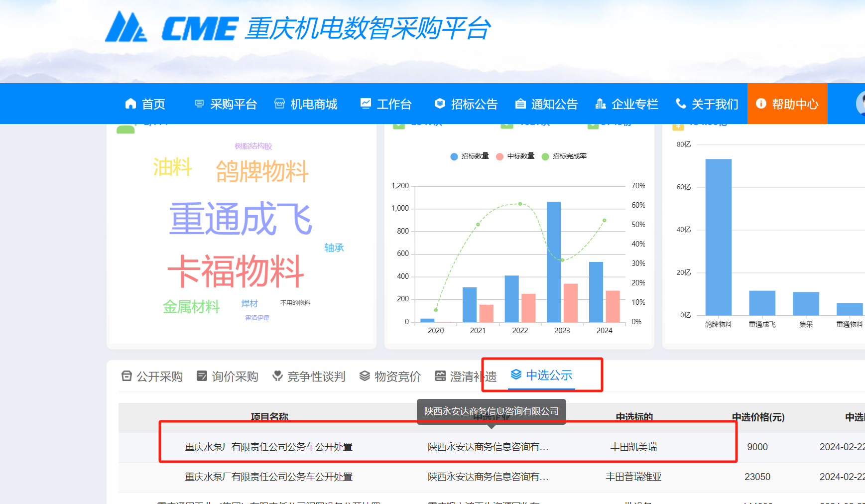This screenshot has width=865, height=504.
Task: Open the 竞争性谈判 tab
Action: [x=309, y=377]
